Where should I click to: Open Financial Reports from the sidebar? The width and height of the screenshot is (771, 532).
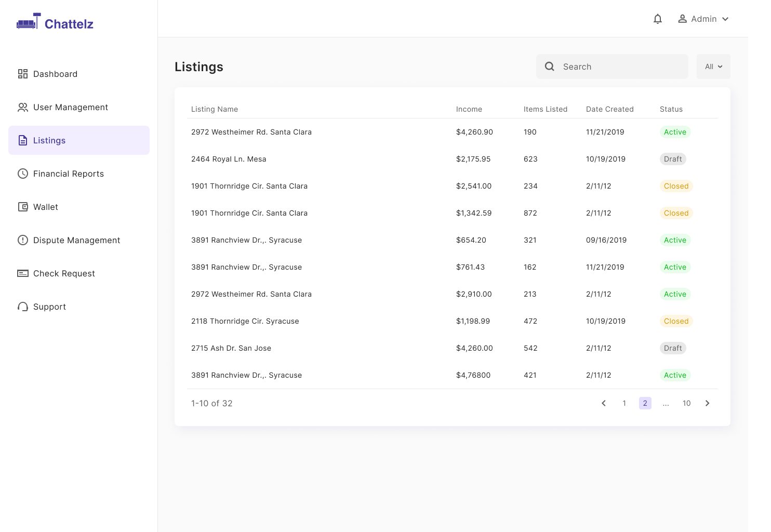pyautogui.click(x=69, y=174)
